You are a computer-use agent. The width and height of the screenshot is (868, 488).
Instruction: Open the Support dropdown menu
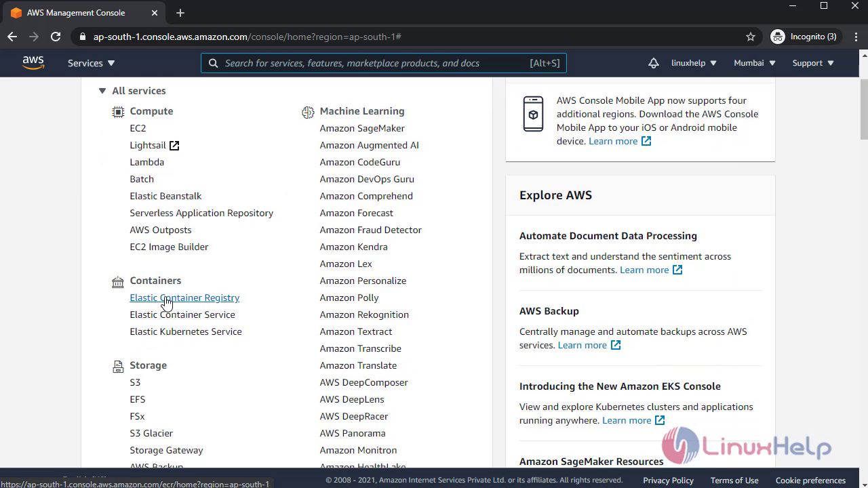point(813,63)
